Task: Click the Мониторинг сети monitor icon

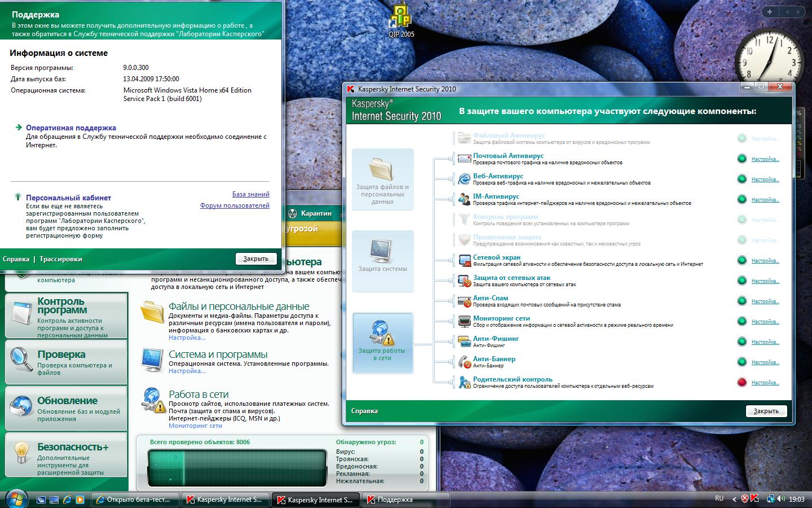Action: 464,321
